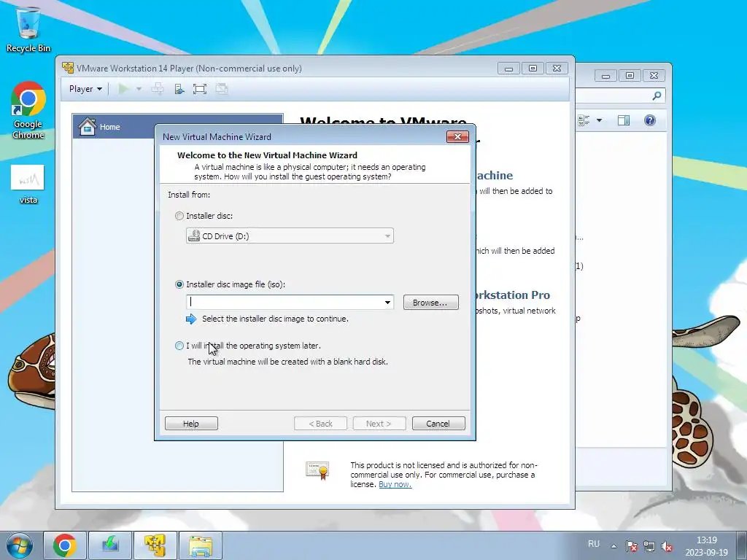747x560 pixels.
Task: Open the power options dropdown arrow
Action: (x=139, y=88)
